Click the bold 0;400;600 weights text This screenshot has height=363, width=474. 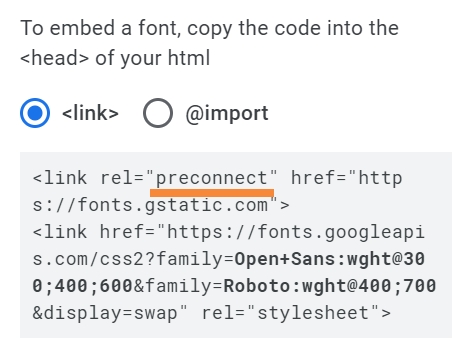click(x=83, y=286)
